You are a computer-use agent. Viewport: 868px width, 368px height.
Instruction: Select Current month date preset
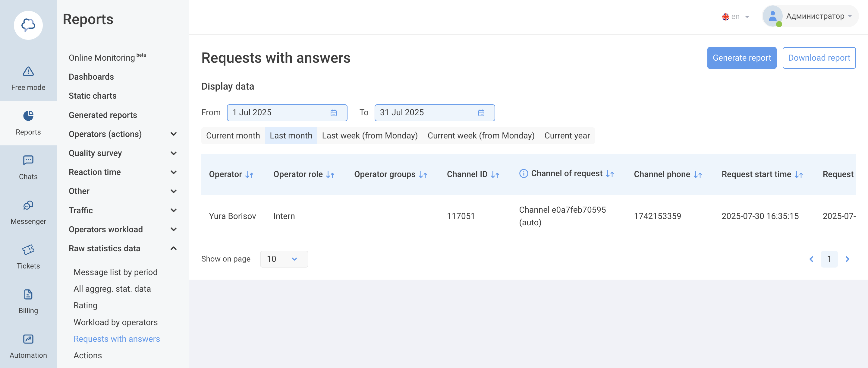point(233,136)
